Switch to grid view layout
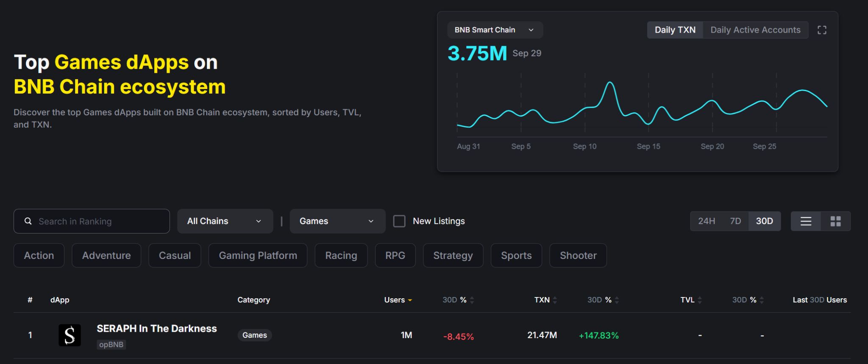The width and height of the screenshot is (868, 364). 835,221
